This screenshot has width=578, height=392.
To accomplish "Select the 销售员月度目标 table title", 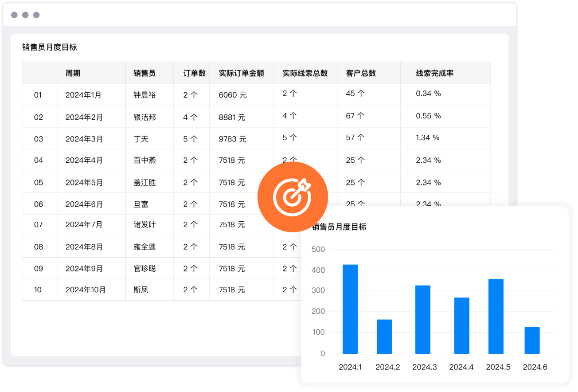I will point(49,47).
